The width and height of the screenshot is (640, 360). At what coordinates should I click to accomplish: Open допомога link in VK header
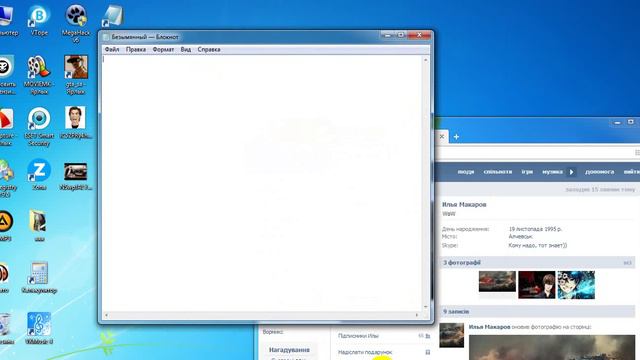(x=599, y=172)
